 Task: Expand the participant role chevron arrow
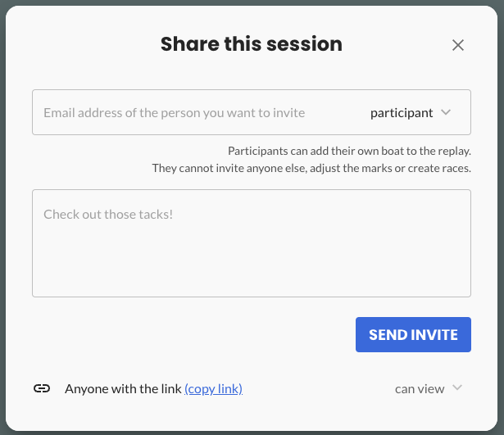[446, 112]
